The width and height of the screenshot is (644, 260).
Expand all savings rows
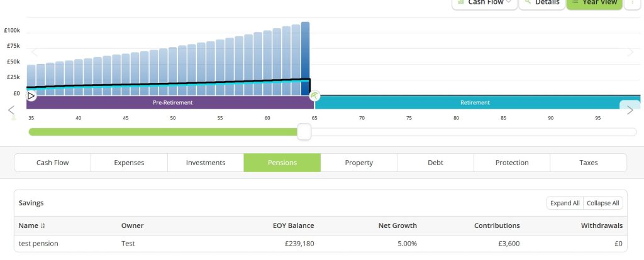tap(564, 203)
